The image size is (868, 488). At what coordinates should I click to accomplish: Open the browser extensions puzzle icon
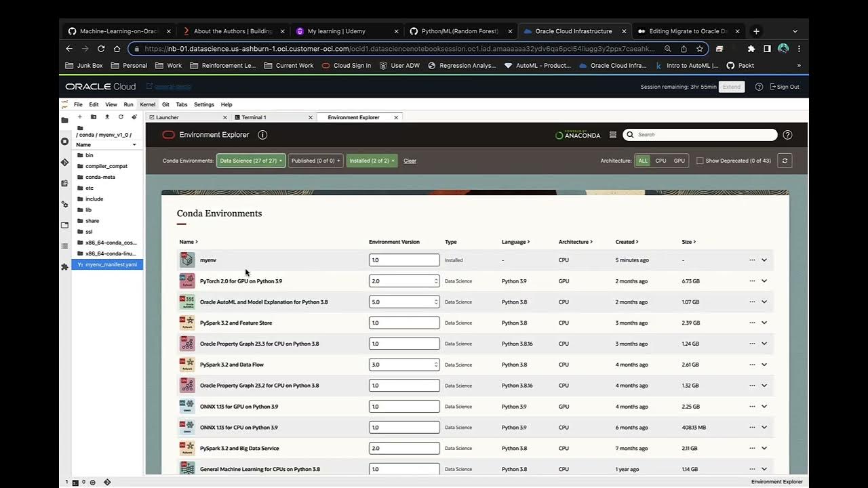[x=751, y=49]
